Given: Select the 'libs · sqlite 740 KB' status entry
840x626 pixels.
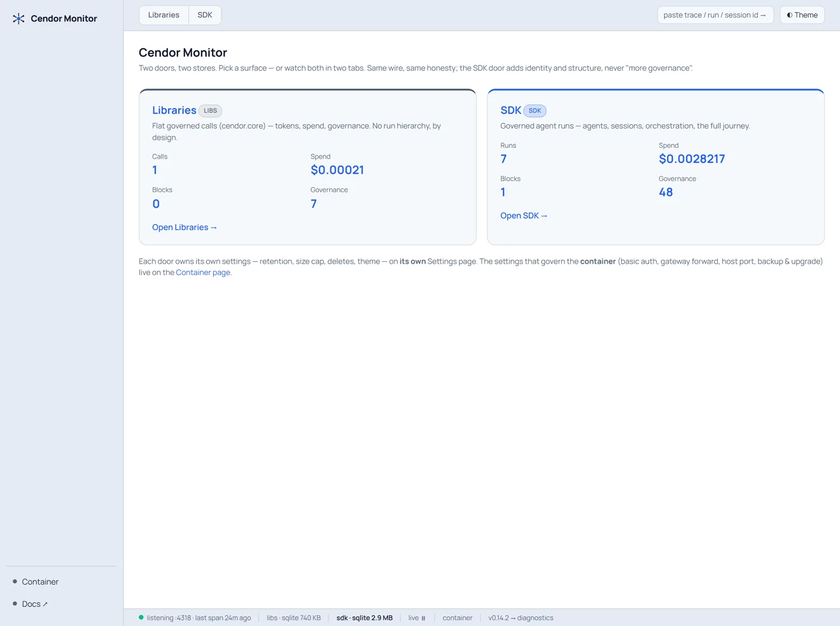Looking at the screenshot, I should pyautogui.click(x=293, y=618).
